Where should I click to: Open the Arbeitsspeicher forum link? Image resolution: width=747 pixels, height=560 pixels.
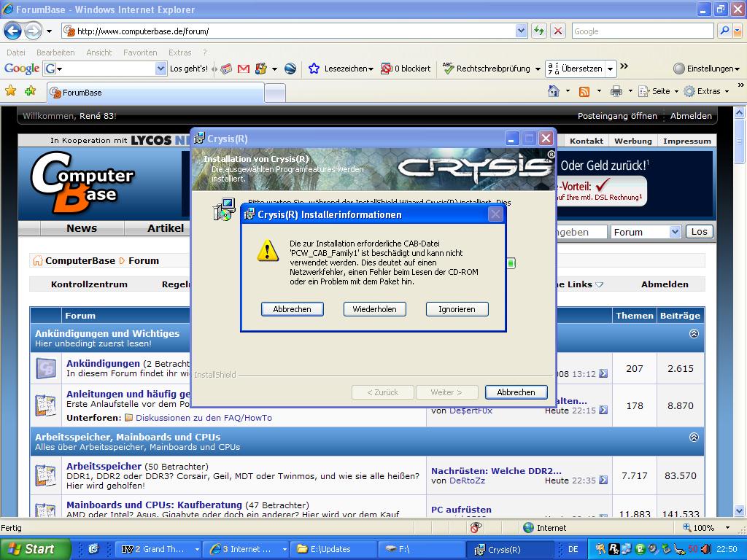[104, 466]
